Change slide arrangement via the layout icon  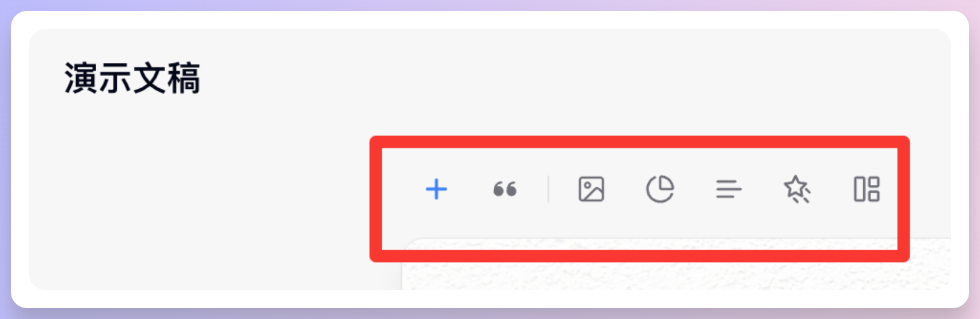tap(866, 189)
